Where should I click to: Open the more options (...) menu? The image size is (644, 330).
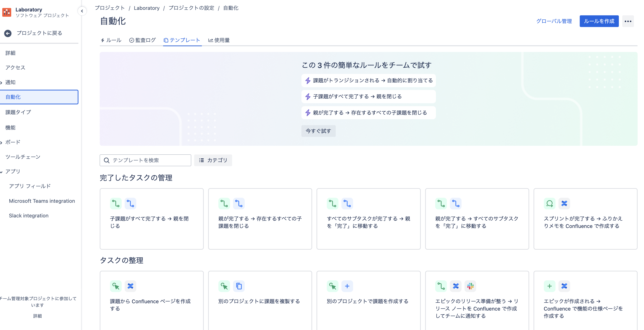pyautogui.click(x=628, y=21)
